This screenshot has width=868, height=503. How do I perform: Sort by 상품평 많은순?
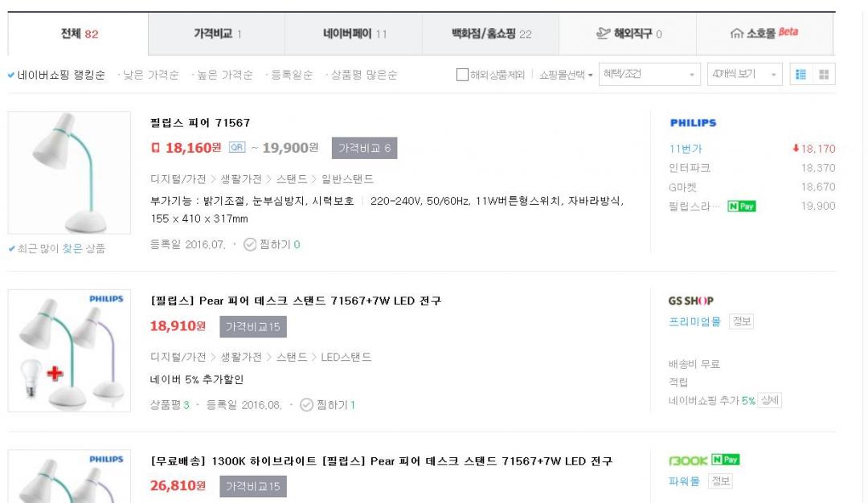click(x=362, y=76)
